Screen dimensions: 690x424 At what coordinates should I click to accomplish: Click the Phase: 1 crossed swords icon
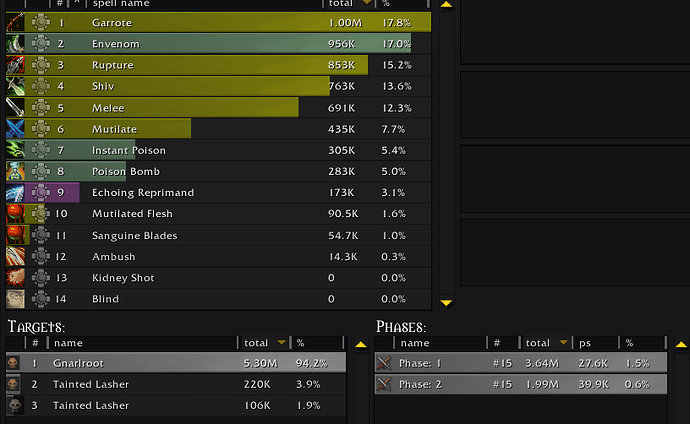(385, 363)
